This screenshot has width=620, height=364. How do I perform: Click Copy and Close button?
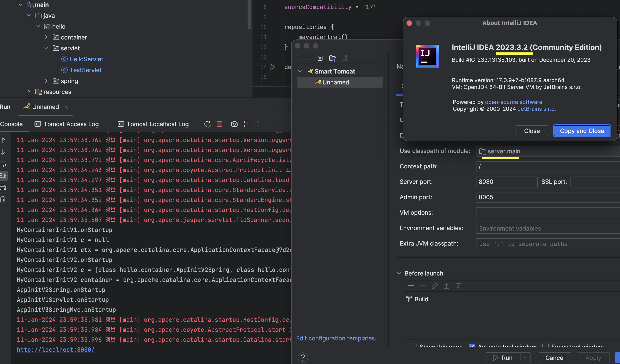pos(582,131)
